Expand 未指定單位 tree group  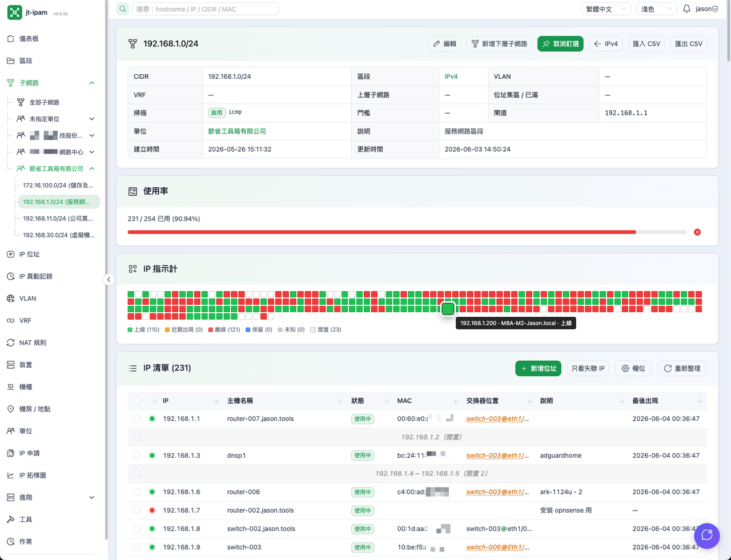coord(91,119)
